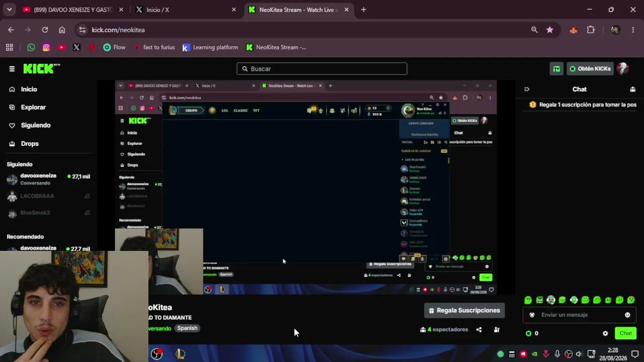Open the browser extensions puzzle icon
The image size is (644, 362).
point(591,30)
